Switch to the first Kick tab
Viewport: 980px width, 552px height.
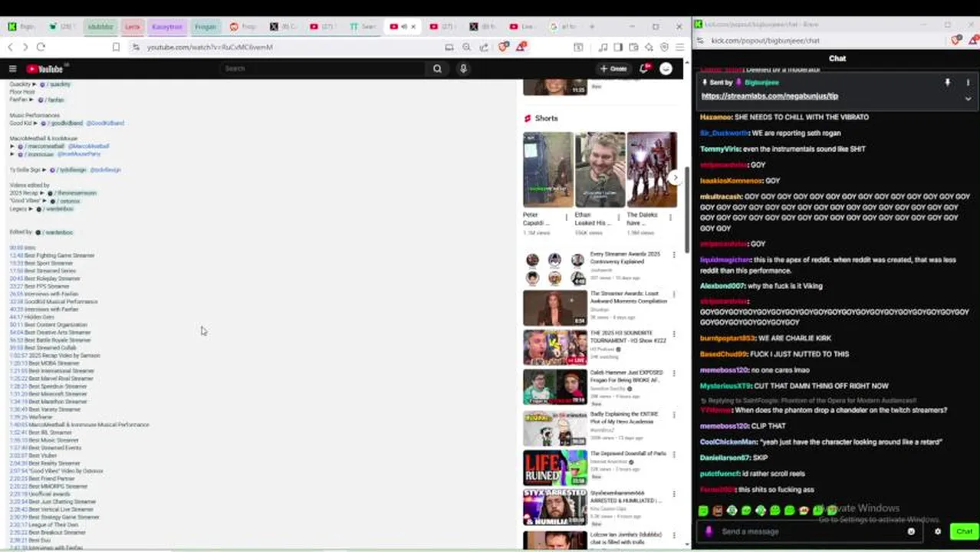[x=21, y=26]
